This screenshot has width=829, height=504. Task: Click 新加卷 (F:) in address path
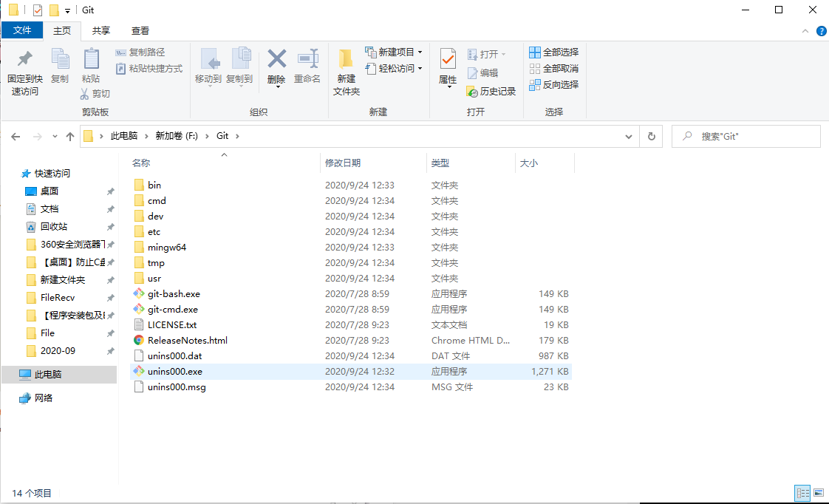[177, 137]
